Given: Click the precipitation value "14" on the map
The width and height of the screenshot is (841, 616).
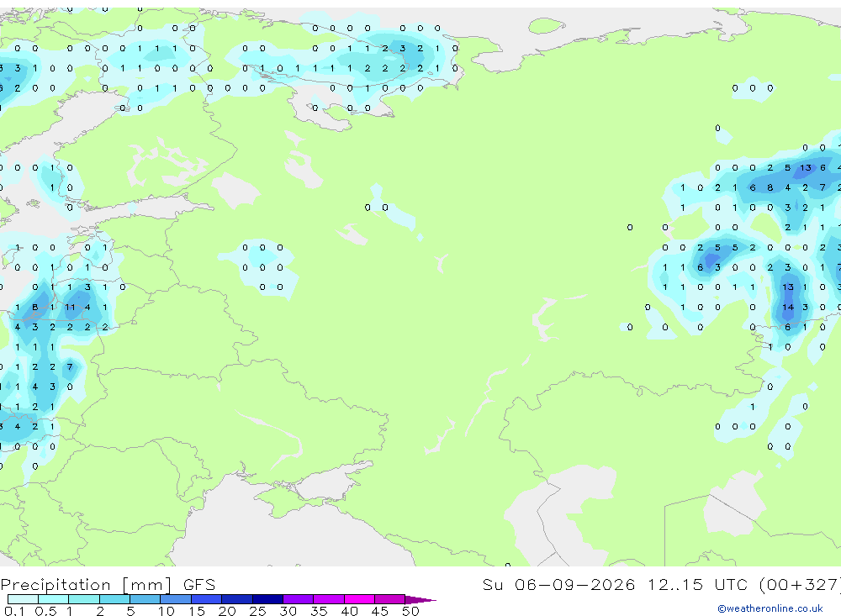Looking at the screenshot, I should point(787,308).
